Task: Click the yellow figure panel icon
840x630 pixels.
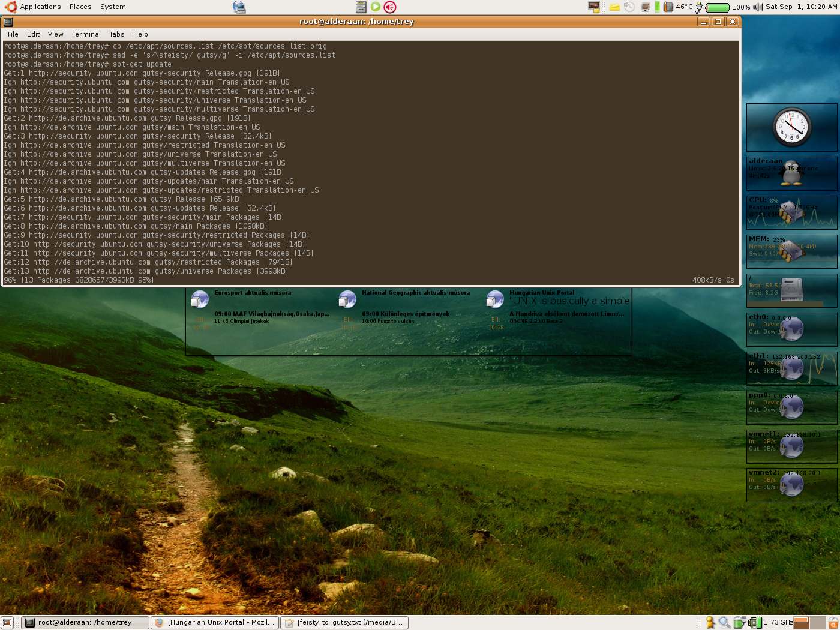Action: point(710,623)
